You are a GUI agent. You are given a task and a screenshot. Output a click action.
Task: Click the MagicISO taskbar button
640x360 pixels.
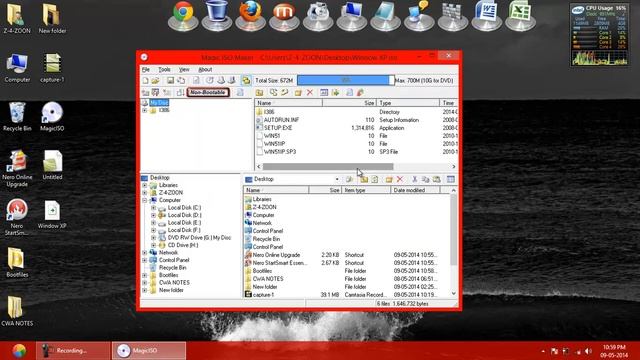pyautogui.click(x=149, y=351)
